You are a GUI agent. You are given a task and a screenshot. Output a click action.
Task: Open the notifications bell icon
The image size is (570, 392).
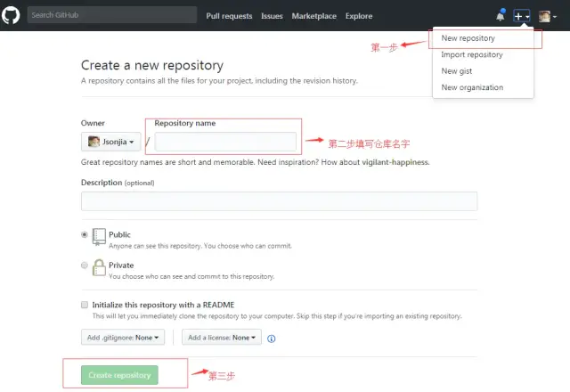pyautogui.click(x=501, y=16)
